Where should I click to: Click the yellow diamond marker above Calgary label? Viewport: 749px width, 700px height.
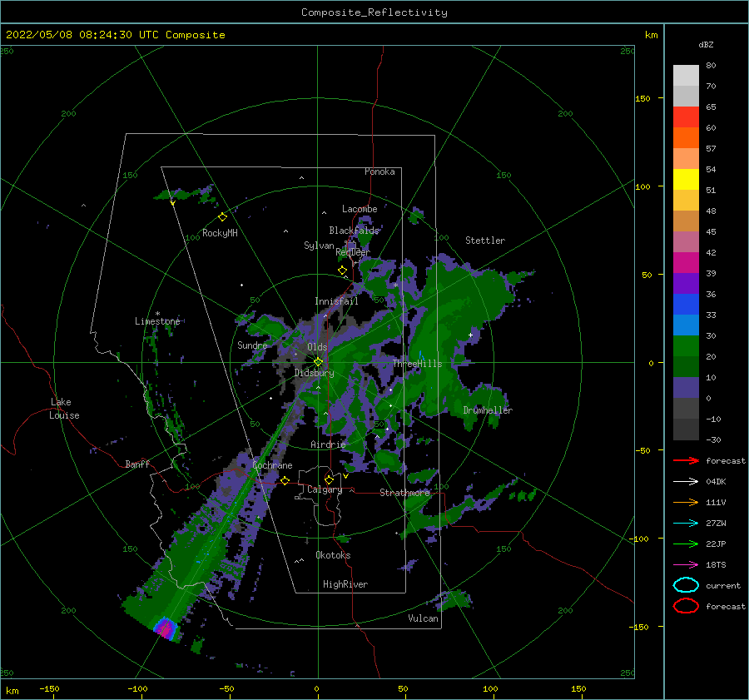click(x=329, y=479)
